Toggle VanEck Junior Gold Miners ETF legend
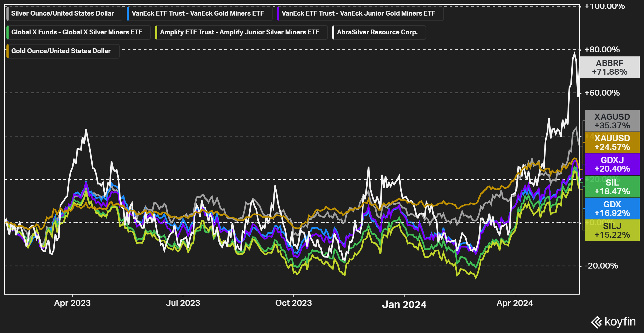 click(358, 13)
